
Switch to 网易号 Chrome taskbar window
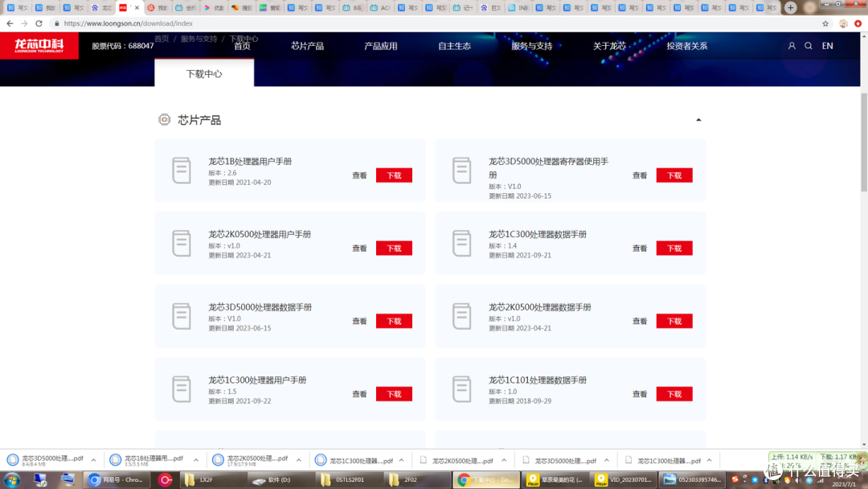tap(117, 479)
